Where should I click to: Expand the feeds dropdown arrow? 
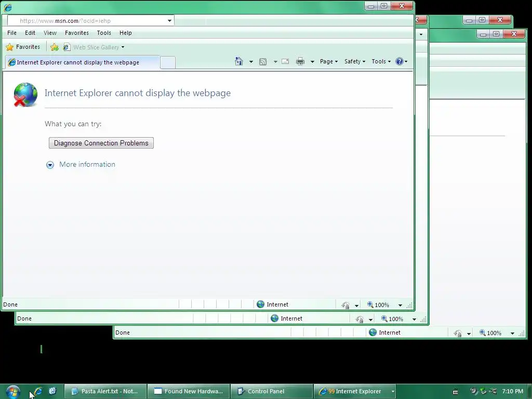pos(275,62)
